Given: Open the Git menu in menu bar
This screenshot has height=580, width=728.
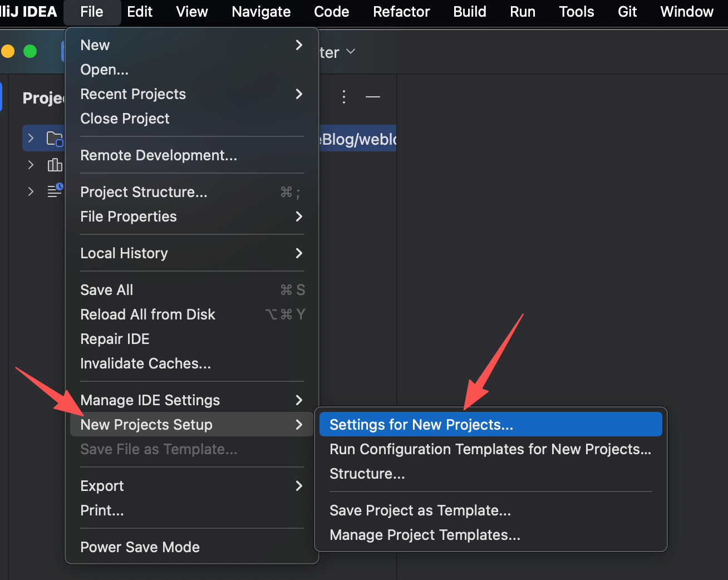Looking at the screenshot, I should point(627,12).
